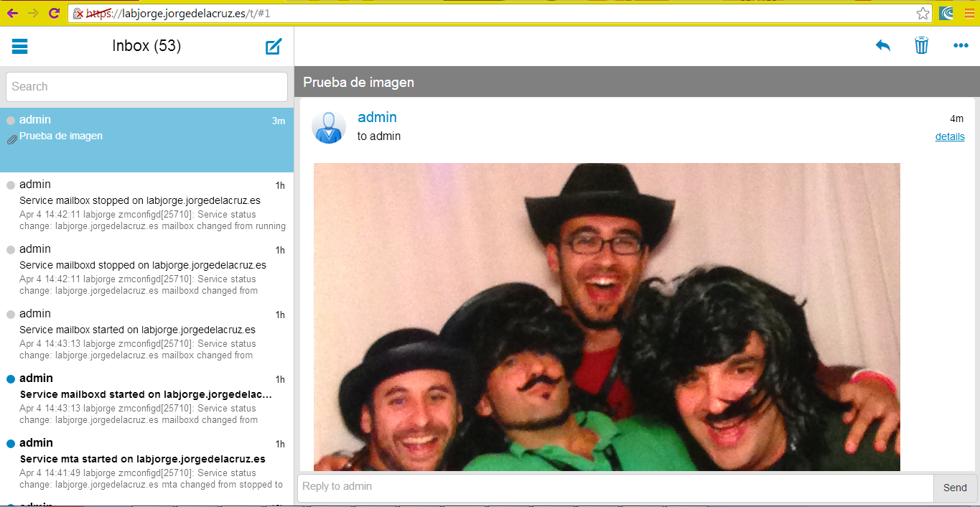Open browser menu at top right

point(969,13)
